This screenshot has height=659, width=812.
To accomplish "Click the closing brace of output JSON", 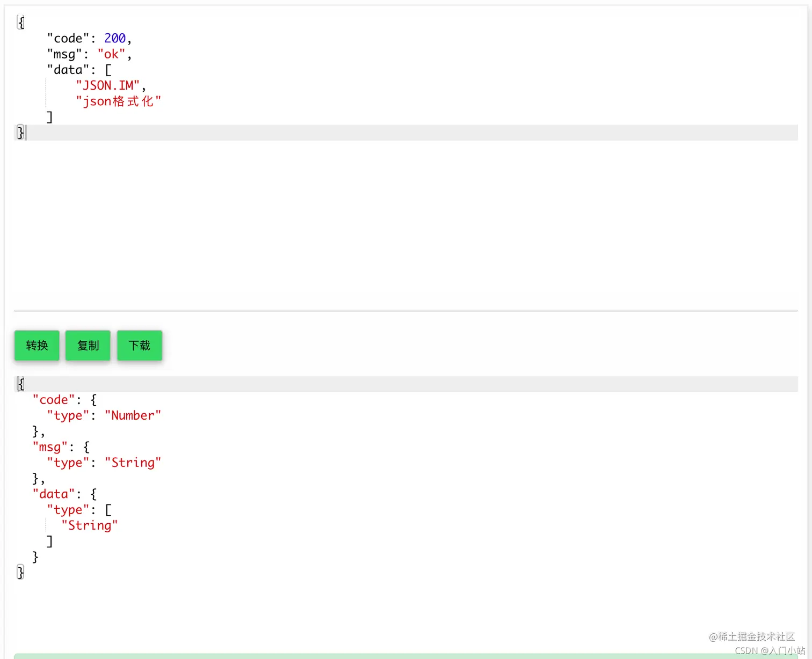I will (21, 573).
